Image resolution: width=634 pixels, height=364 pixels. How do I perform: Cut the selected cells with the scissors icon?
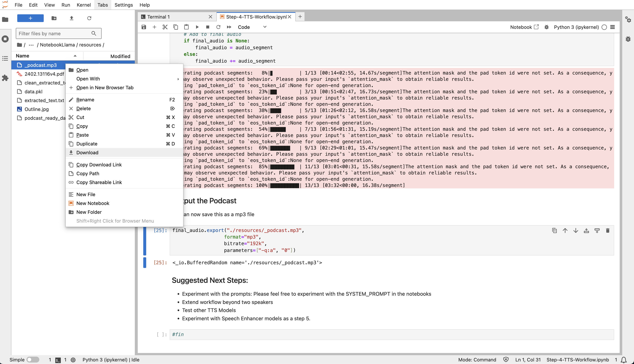click(165, 27)
